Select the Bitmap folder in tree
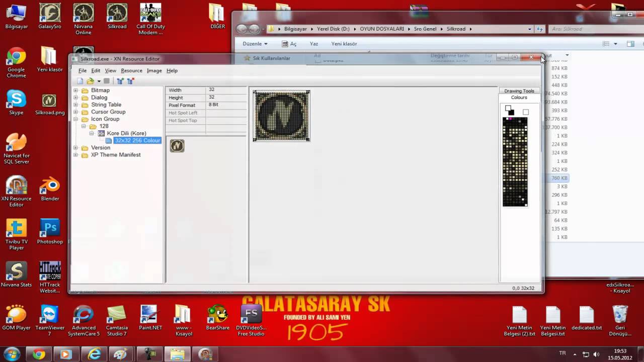 pos(100,90)
